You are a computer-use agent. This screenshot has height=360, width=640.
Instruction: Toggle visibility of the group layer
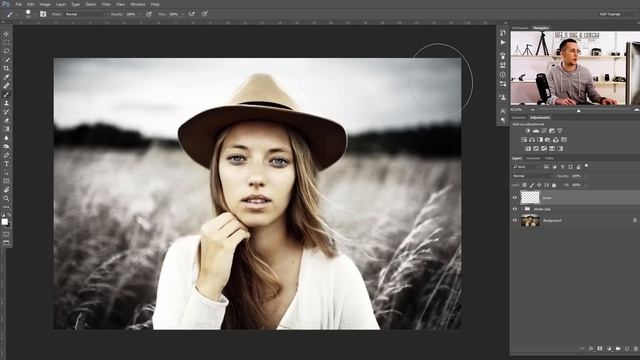click(x=515, y=209)
